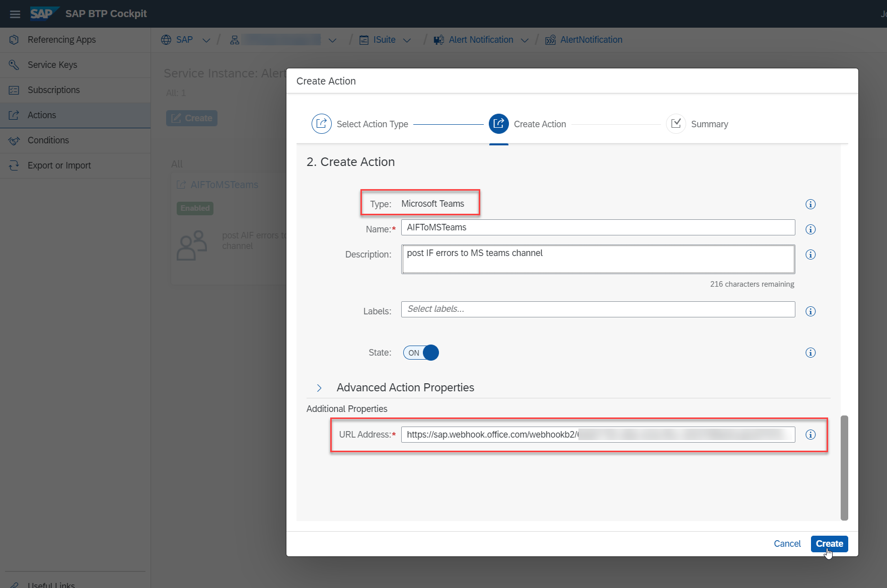Click the Select Action Type step icon
Image resolution: width=887 pixels, height=588 pixels.
(x=322, y=124)
